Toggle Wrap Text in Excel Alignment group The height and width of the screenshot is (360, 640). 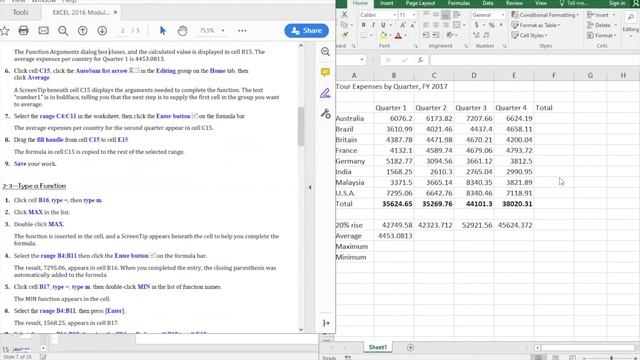click(x=457, y=15)
